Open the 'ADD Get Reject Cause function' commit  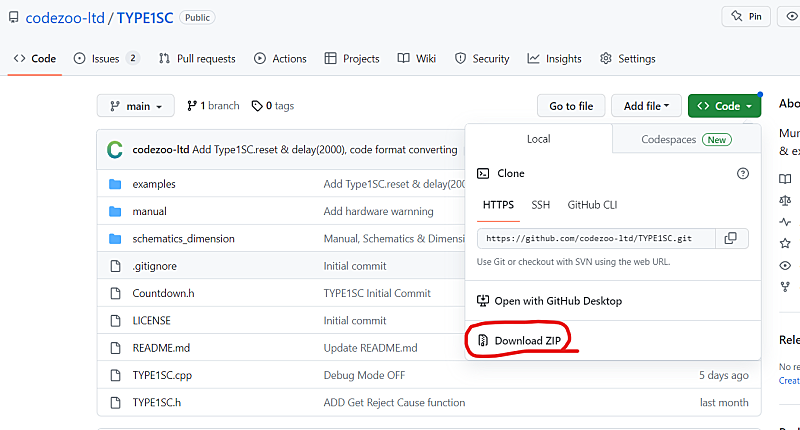point(394,402)
